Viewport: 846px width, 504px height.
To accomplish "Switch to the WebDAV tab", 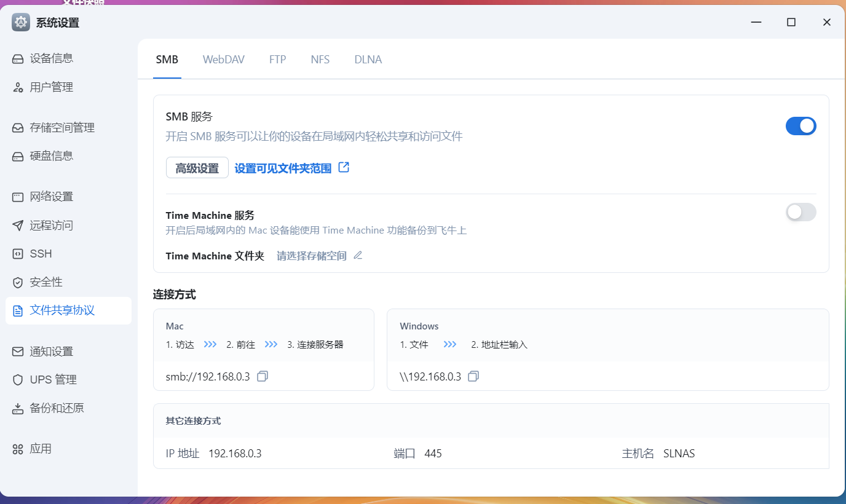I will pyautogui.click(x=224, y=60).
